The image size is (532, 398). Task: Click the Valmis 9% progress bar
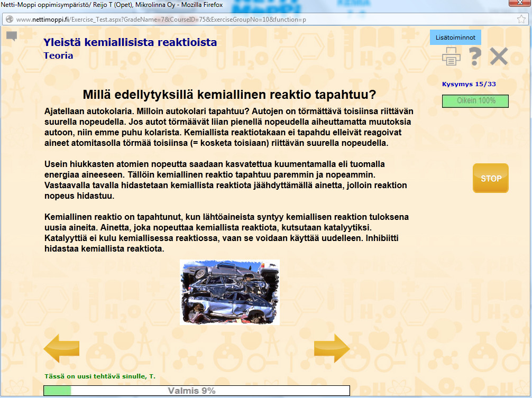coord(197,391)
